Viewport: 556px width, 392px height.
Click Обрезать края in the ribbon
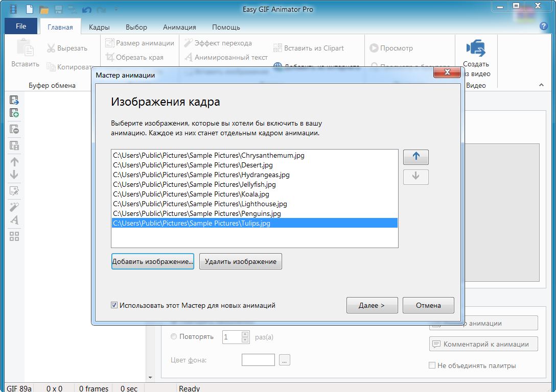point(134,57)
